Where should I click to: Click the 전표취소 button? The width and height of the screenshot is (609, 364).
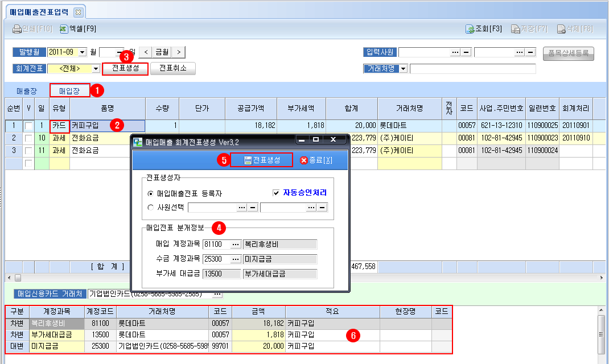click(x=173, y=68)
